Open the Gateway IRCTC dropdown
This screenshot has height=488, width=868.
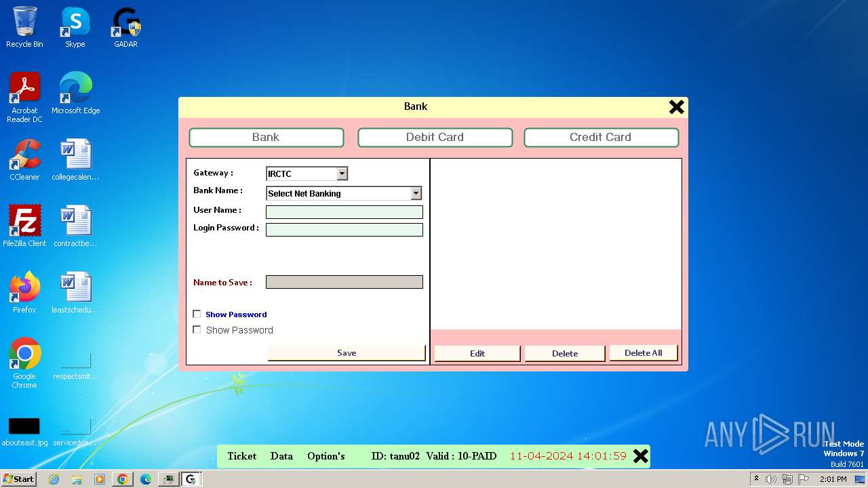coord(342,174)
